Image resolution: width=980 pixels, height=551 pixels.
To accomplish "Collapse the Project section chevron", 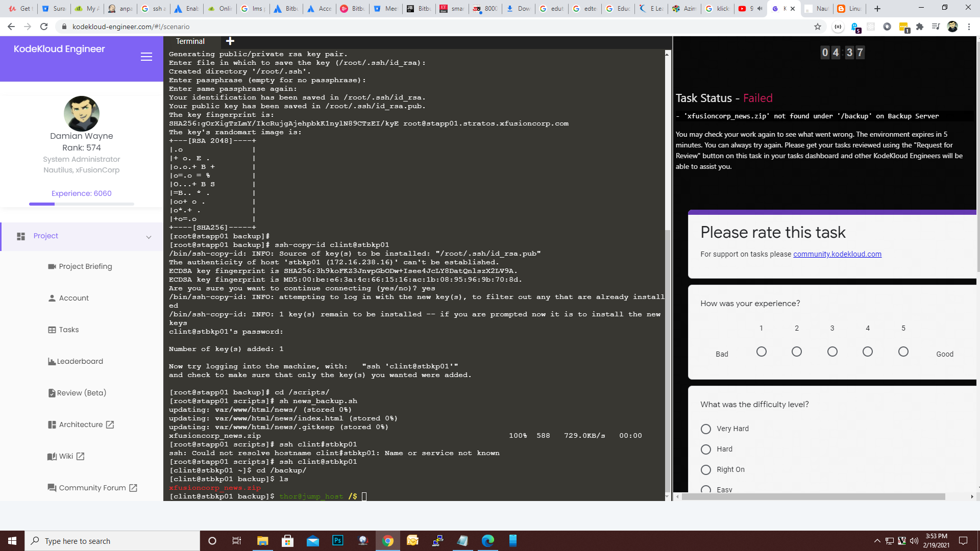I will click(149, 237).
